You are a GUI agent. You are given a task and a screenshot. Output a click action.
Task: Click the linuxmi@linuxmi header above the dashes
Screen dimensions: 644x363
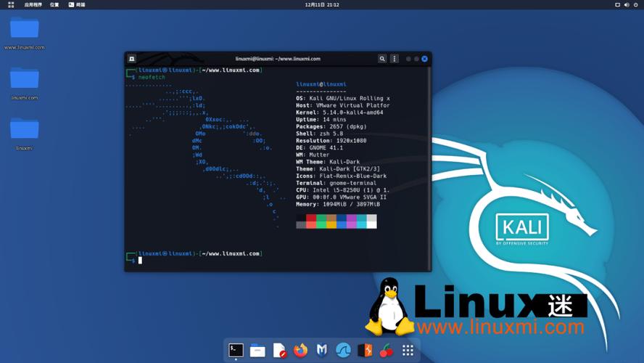coord(321,84)
